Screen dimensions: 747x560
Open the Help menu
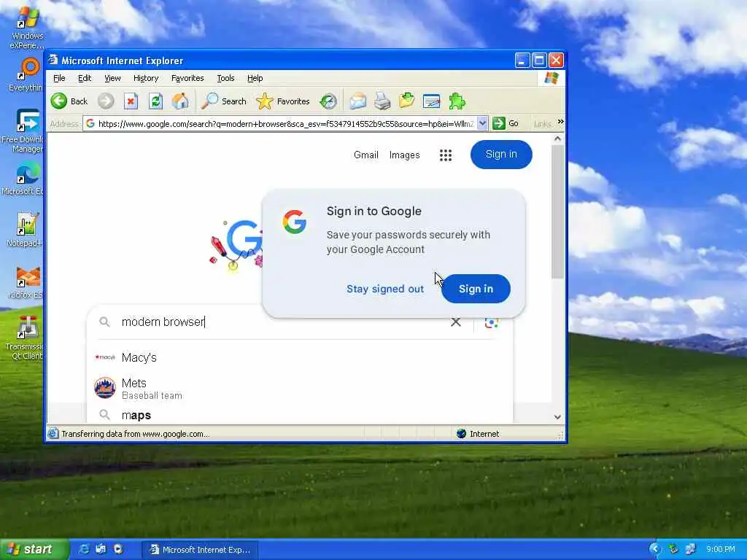pyautogui.click(x=255, y=78)
